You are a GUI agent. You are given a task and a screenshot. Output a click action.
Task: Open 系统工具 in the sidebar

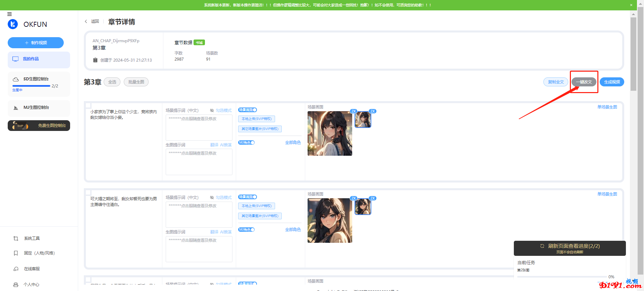click(32, 238)
